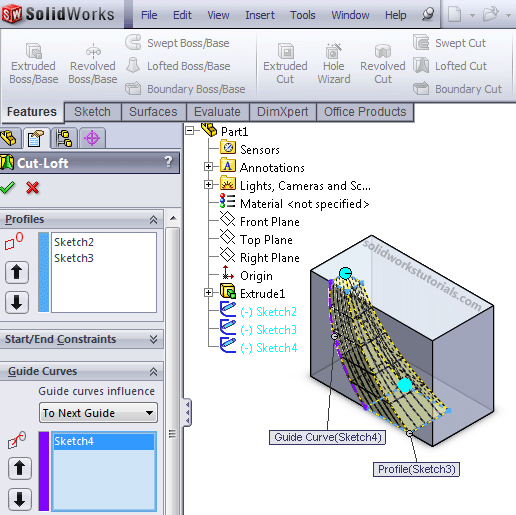Switch to the Evaluate tab
Viewport: 516px width, 515px height.
[x=217, y=112]
